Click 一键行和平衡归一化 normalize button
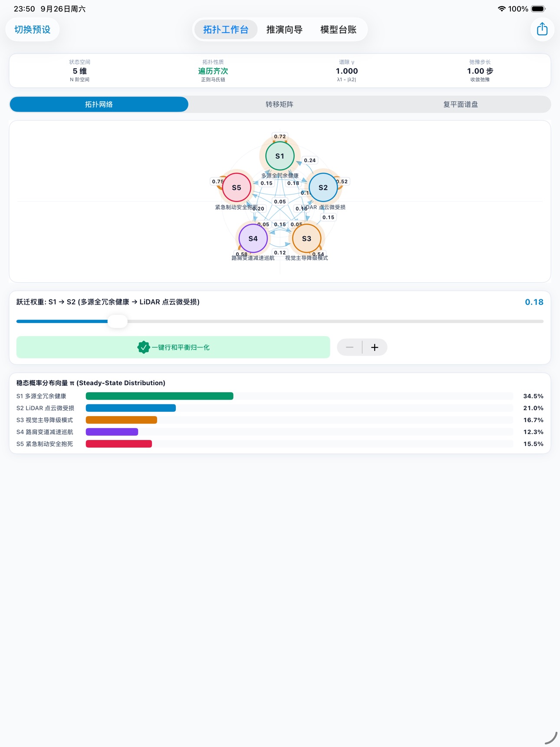Image resolution: width=560 pixels, height=747 pixels. 173,347
